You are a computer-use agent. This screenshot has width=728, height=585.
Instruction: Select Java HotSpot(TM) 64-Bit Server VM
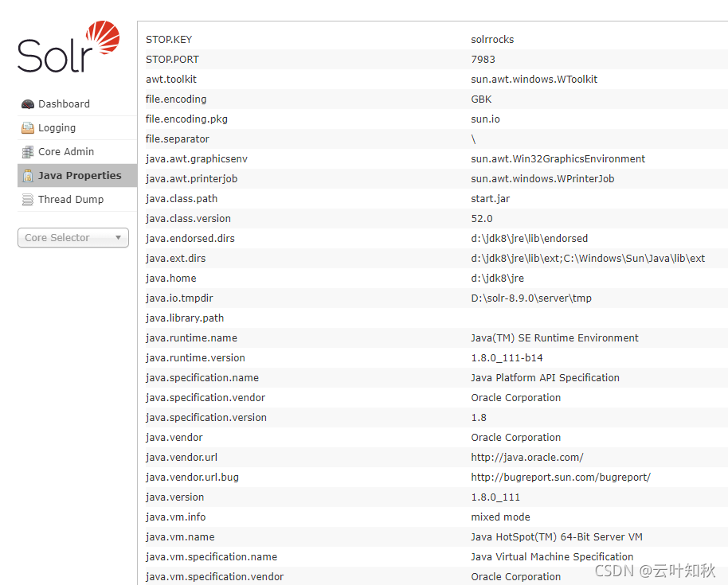556,538
